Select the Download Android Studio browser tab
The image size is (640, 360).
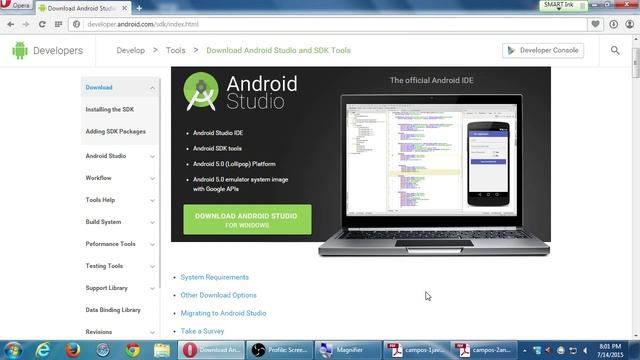[x=84, y=8]
